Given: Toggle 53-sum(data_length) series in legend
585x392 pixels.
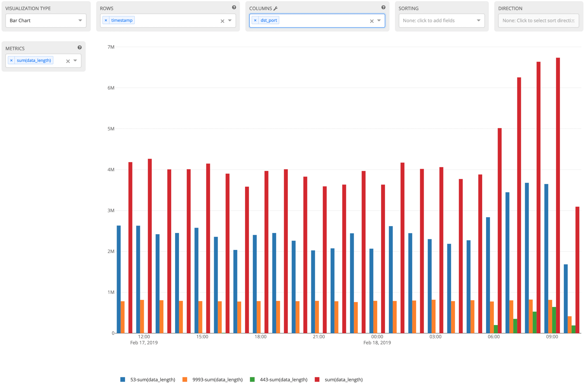Looking at the screenshot, I should pos(152,379).
